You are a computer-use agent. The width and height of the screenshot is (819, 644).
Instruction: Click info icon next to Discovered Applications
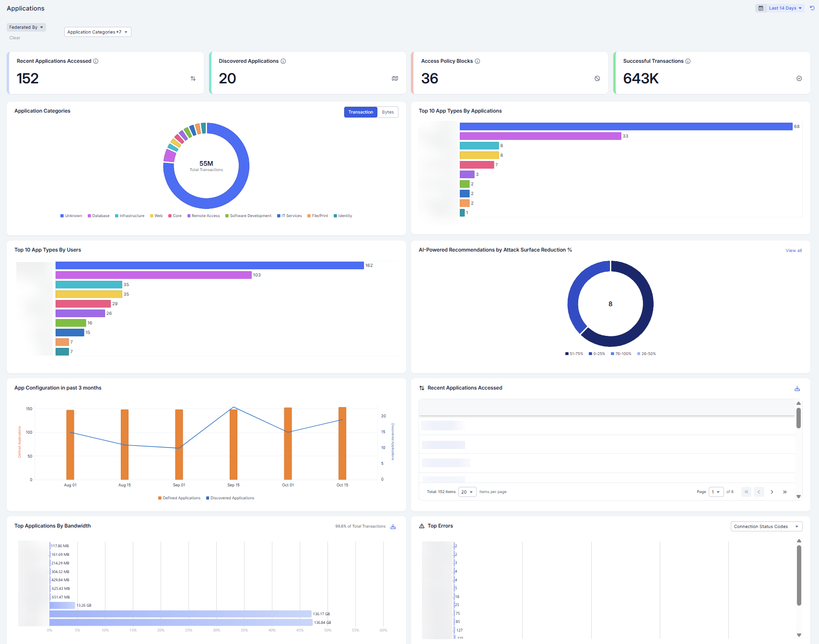click(283, 61)
